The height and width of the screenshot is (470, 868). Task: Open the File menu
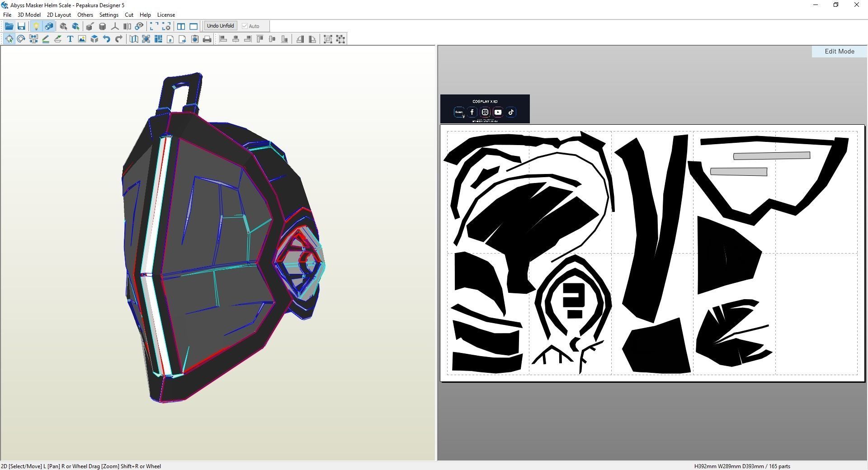(7, 15)
